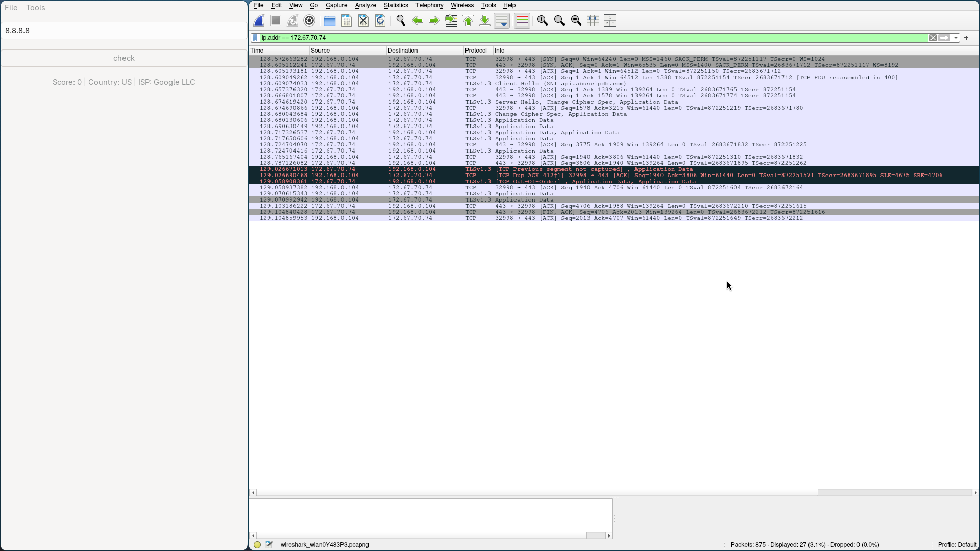Jump to the first packet
980x551 pixels.
(x=468, y=21)
